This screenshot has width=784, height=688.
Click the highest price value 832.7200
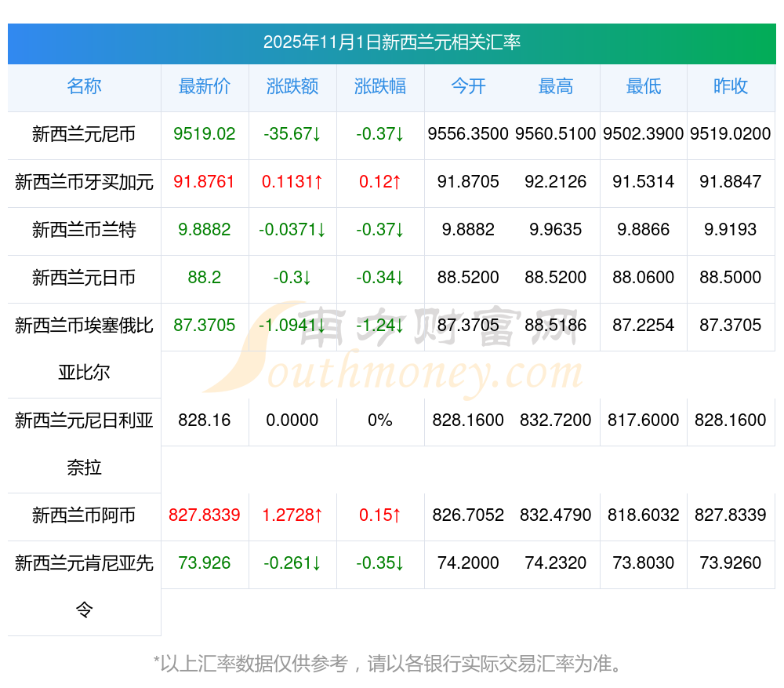point(556,420)
